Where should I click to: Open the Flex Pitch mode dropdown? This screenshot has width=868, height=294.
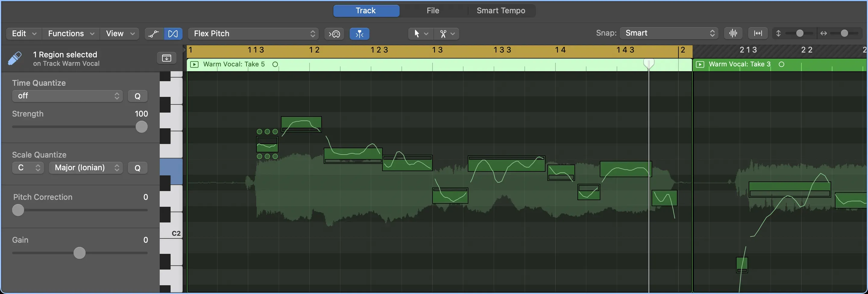pyautogui.click(x=253, y=34)
